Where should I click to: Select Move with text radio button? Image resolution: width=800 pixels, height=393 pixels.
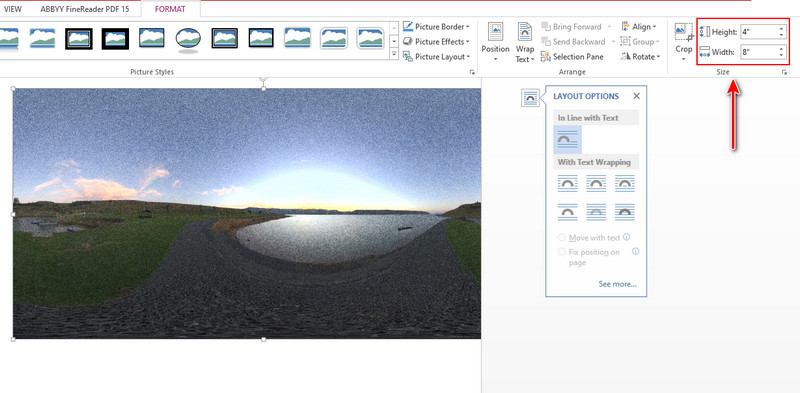pos(562,237)
